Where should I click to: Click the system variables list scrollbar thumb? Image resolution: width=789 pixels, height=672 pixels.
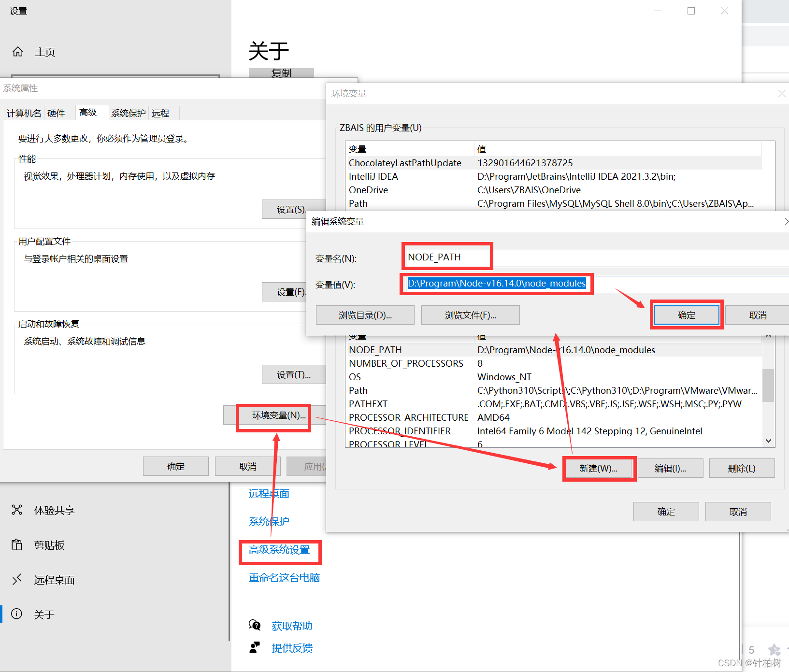768,386
